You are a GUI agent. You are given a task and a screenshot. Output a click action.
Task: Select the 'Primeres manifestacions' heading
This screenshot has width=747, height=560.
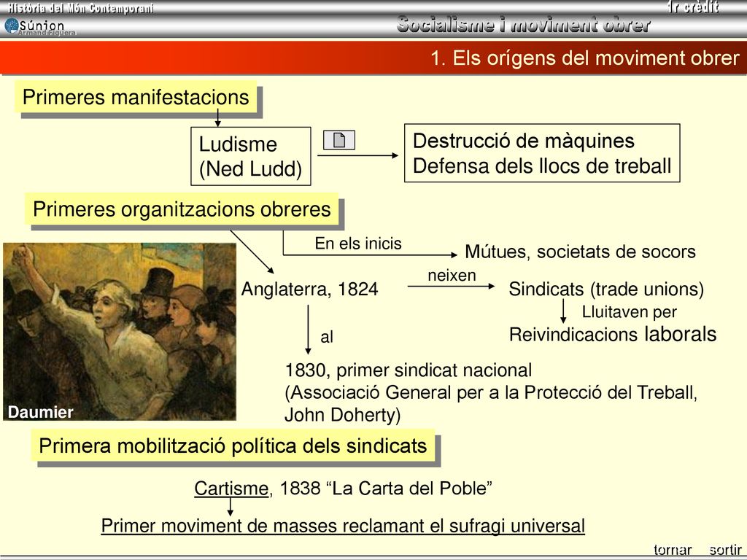click(136, 97)
